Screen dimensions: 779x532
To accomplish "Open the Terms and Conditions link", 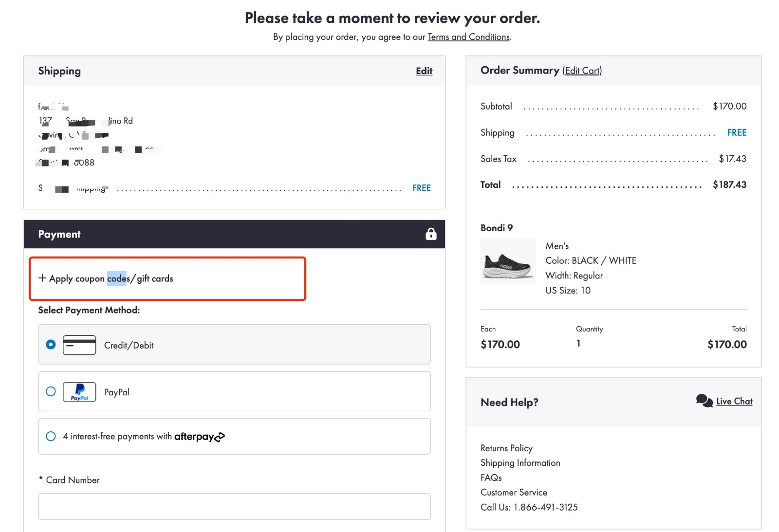I will point(469,37).
